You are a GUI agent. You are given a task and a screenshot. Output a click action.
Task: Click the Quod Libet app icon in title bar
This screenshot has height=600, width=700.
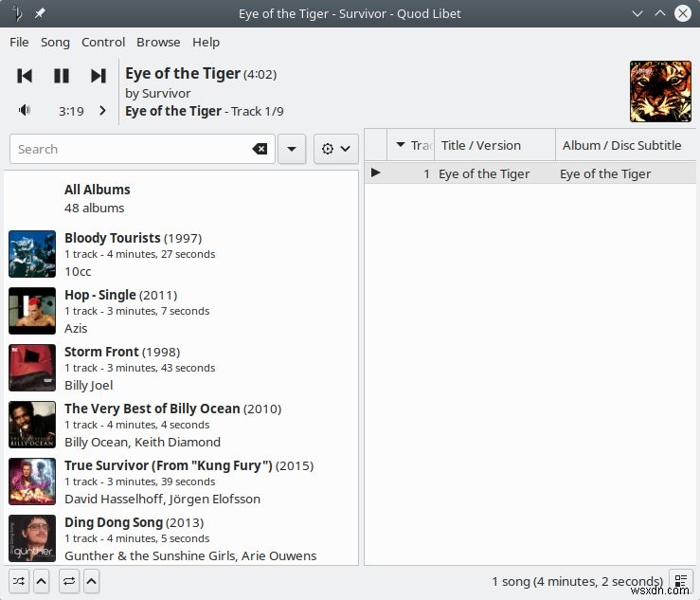pos(17,13)
